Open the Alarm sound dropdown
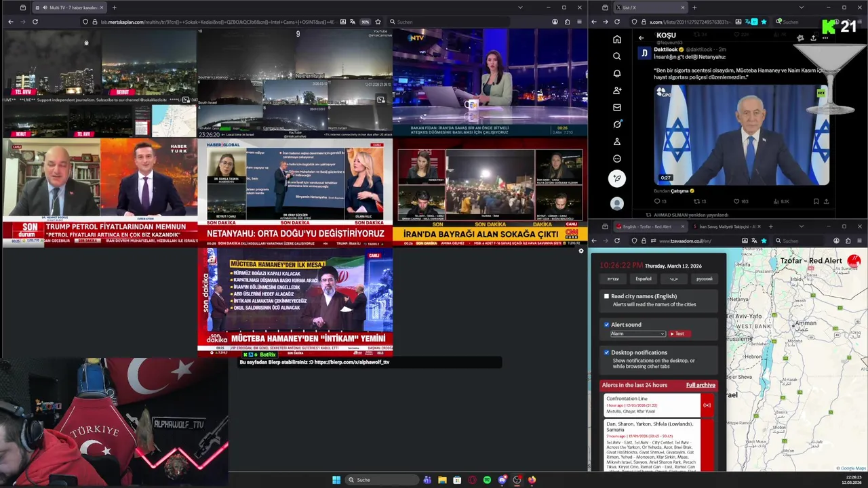The height and width of the screenshot is (488, 868). [x=637, y=333]
